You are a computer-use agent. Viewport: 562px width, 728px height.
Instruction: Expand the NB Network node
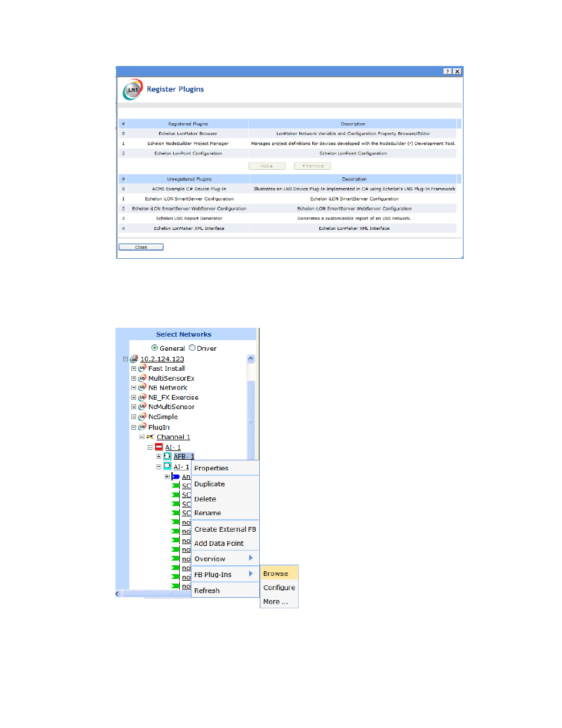click(134, 388)
